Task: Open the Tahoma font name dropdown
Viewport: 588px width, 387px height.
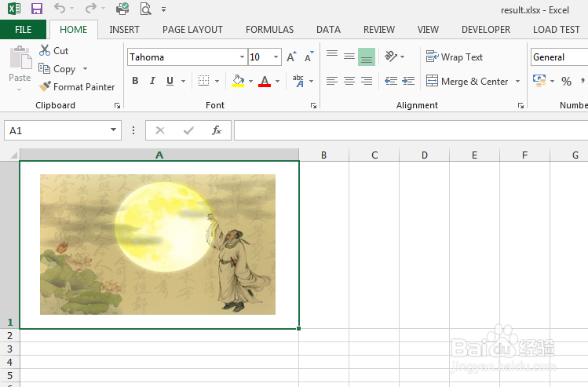Action: click(242, 57)
